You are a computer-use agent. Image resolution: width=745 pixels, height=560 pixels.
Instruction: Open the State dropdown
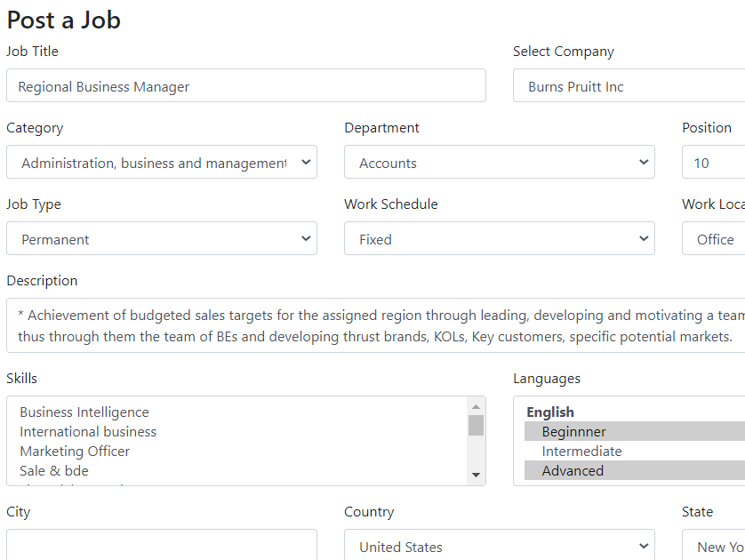(714, 545)
